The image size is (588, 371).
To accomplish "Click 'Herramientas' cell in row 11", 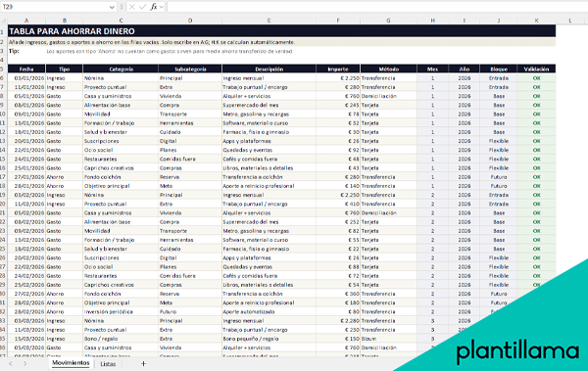I will (x=190, y=123).
